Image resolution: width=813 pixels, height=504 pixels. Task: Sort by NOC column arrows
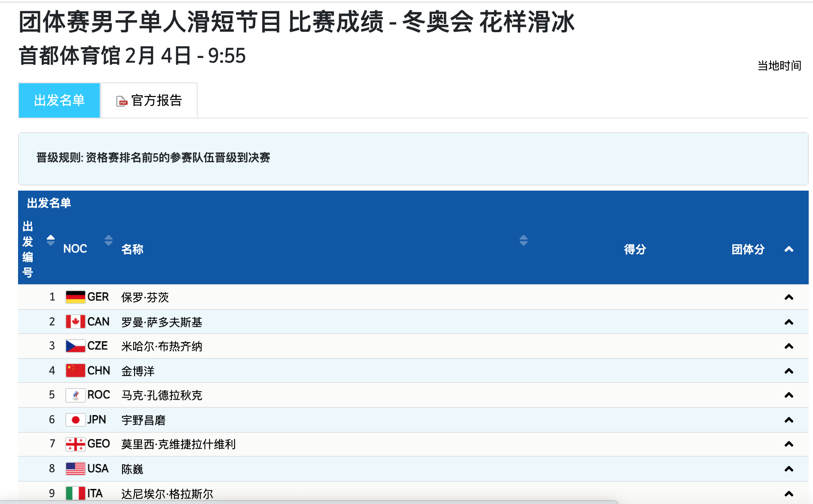(109, 240)
